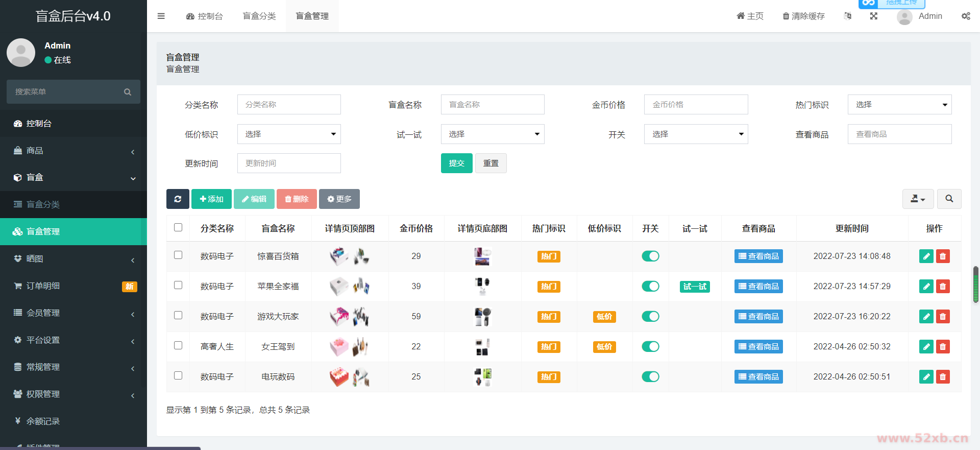
Task: Expand the 商品 sidebar menu
Action: click(73, 151)
